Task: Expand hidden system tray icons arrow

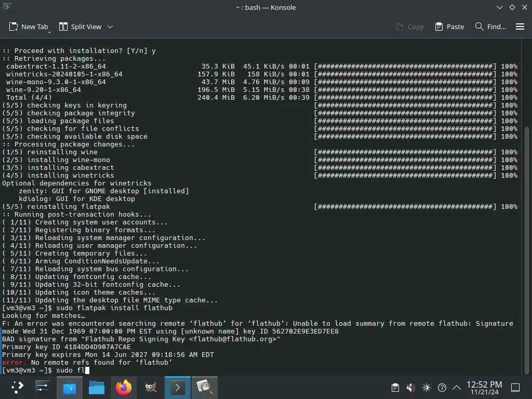Action: (x=457, y=388)
